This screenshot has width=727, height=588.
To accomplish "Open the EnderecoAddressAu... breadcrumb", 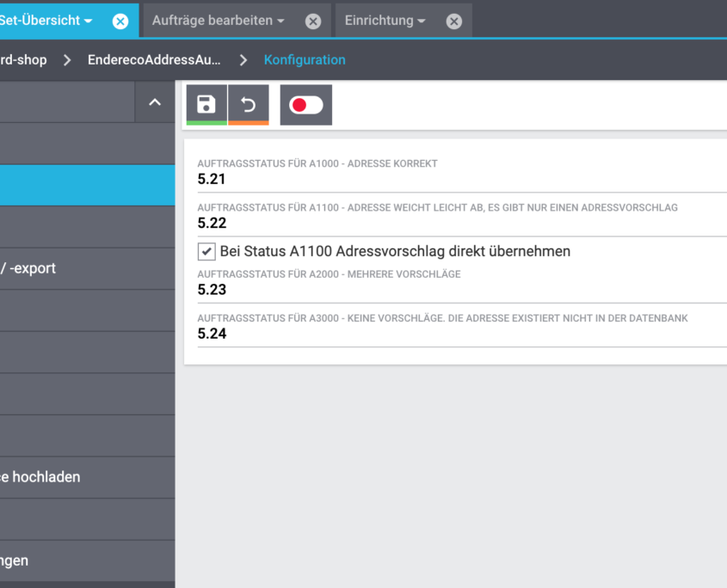I will pyautogui.click(x=154, y=60).
